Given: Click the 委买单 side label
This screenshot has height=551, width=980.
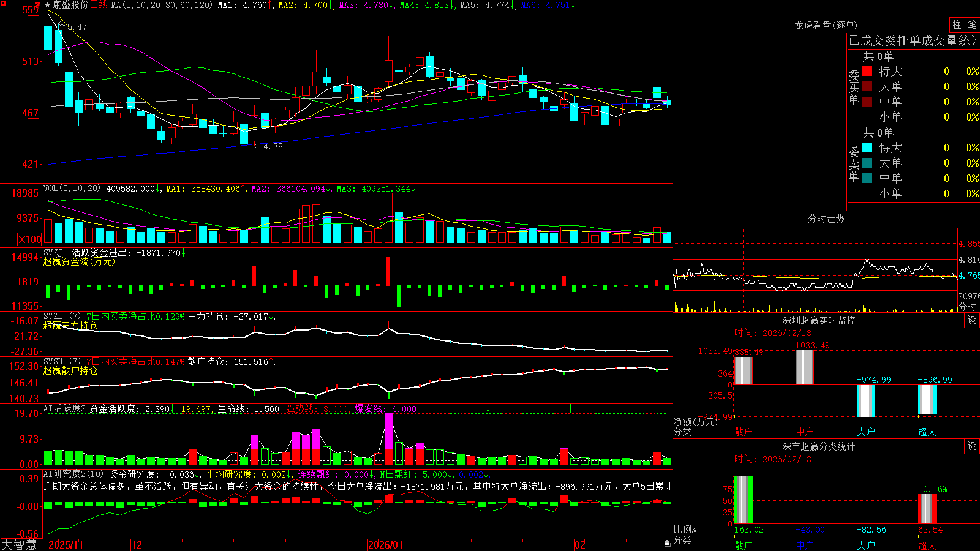Looking at the screenshot, I should point(854,87).
